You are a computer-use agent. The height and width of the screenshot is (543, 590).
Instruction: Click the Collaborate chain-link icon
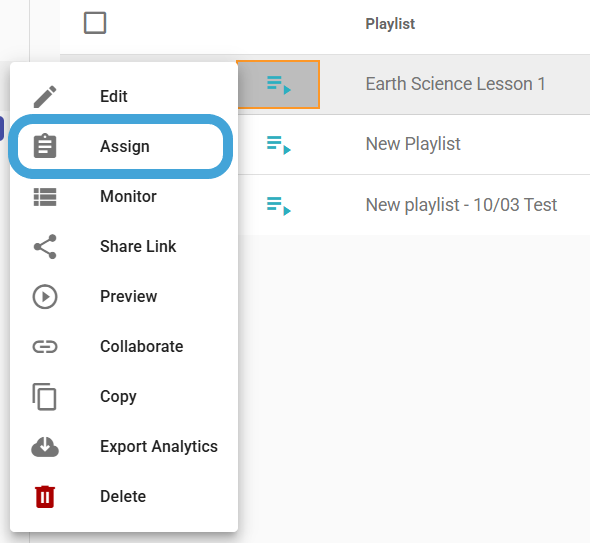tap(45, 347)
